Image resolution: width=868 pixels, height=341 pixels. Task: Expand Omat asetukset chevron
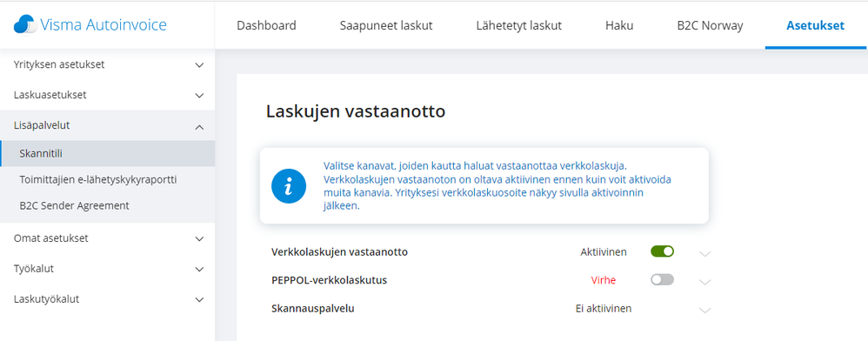(200, 239)
